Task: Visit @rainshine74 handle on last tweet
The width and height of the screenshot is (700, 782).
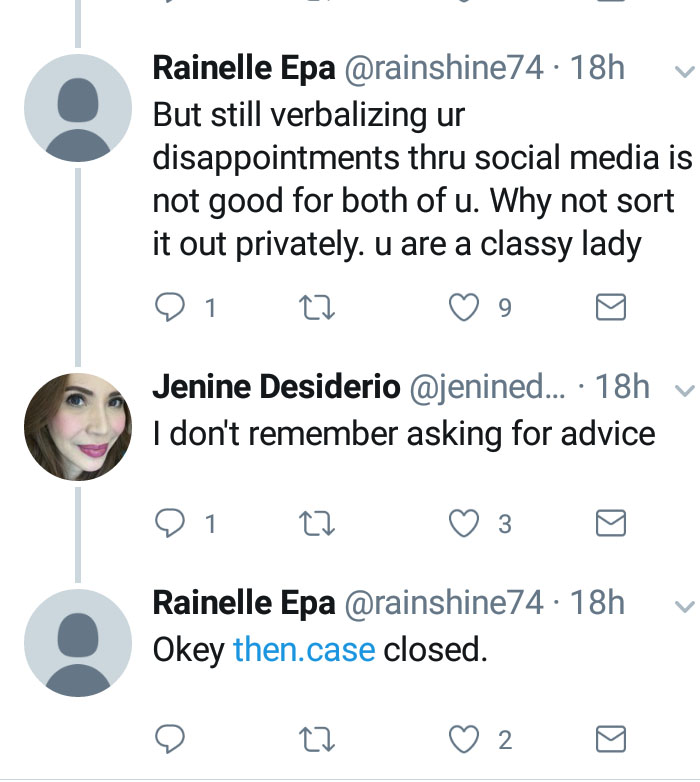Action: point(443,603)
